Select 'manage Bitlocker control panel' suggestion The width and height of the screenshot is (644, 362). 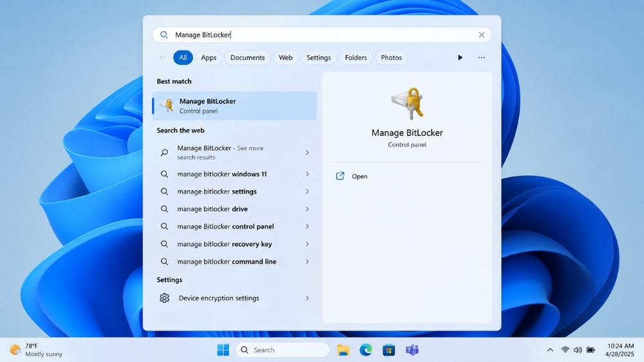(x=234, y=226)
